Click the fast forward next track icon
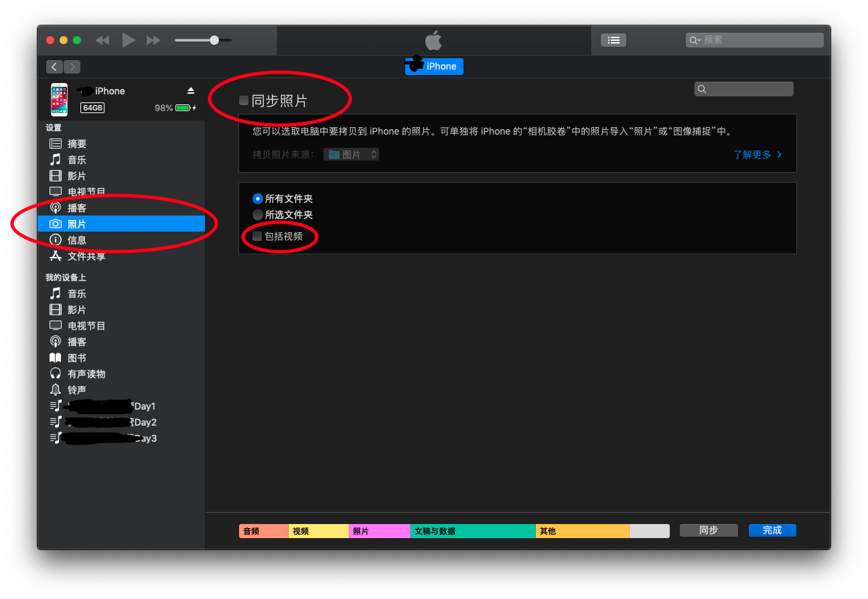The height and width of the screenshot is (599, 868). [153, 40]
